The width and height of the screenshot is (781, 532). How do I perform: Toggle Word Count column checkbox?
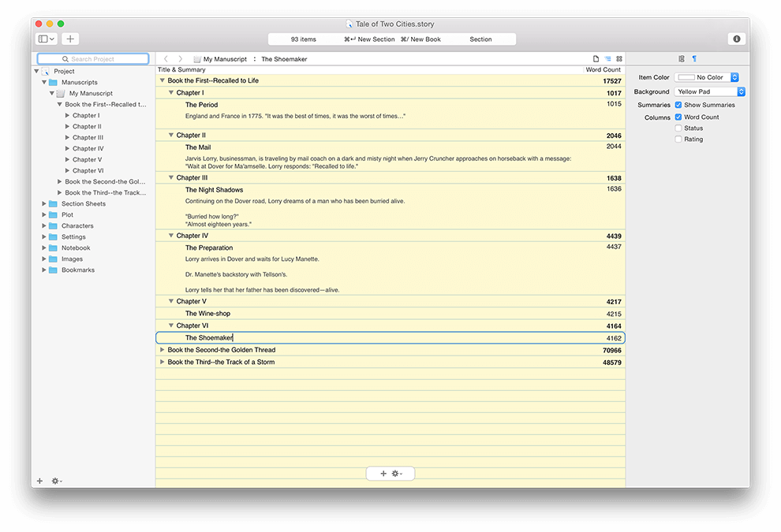(678, 117)
